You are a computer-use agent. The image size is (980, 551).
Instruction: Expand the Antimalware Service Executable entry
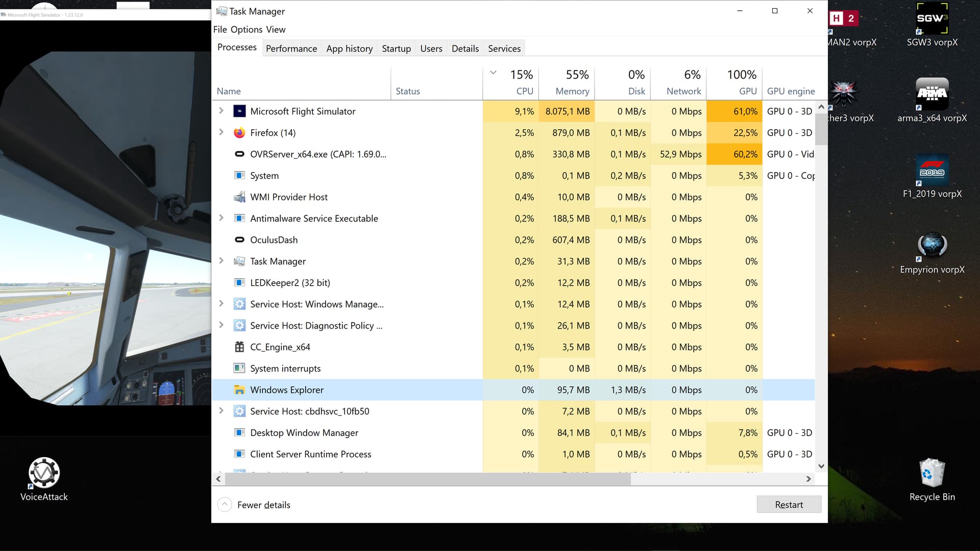[x=221, y=218]
